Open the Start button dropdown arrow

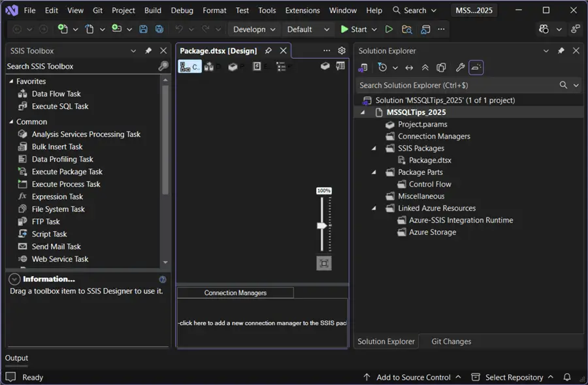(x=374, y=29)
